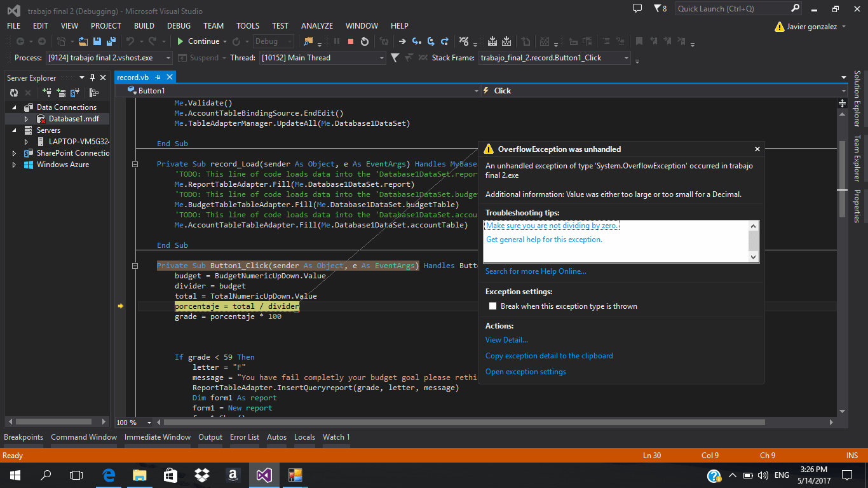The height and width of the screenshot is (488, 868).
Task: Open the PROJECT menu
Action: (106, 26)
